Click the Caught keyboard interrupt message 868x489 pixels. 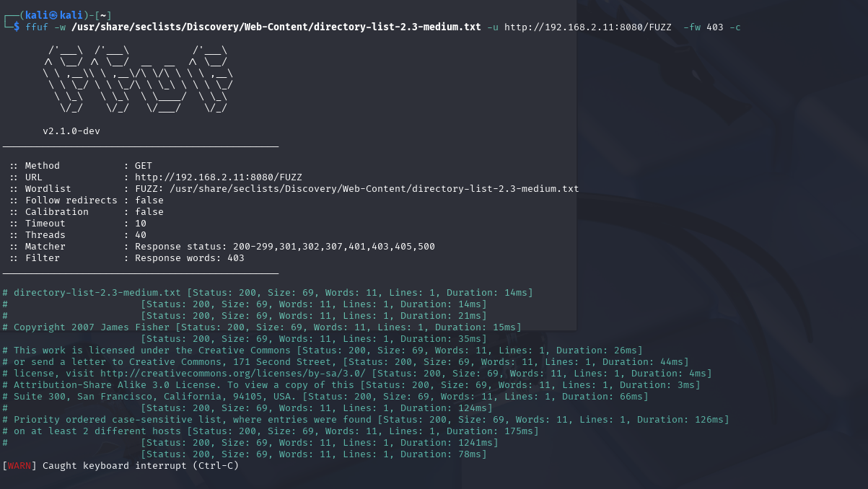[x=141, y=466]
